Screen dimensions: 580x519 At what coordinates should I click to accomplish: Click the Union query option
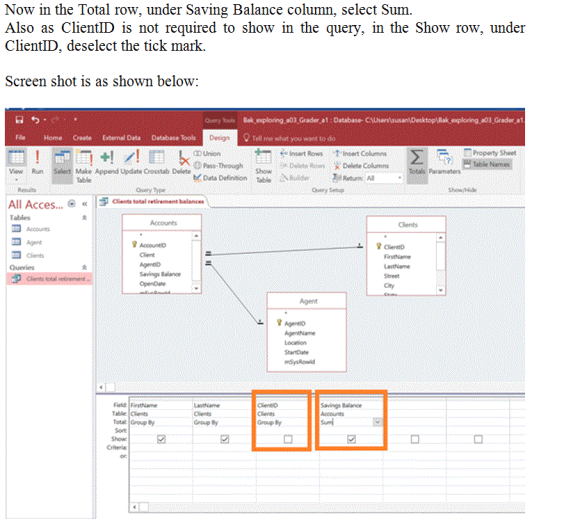[x=207, y=154]
